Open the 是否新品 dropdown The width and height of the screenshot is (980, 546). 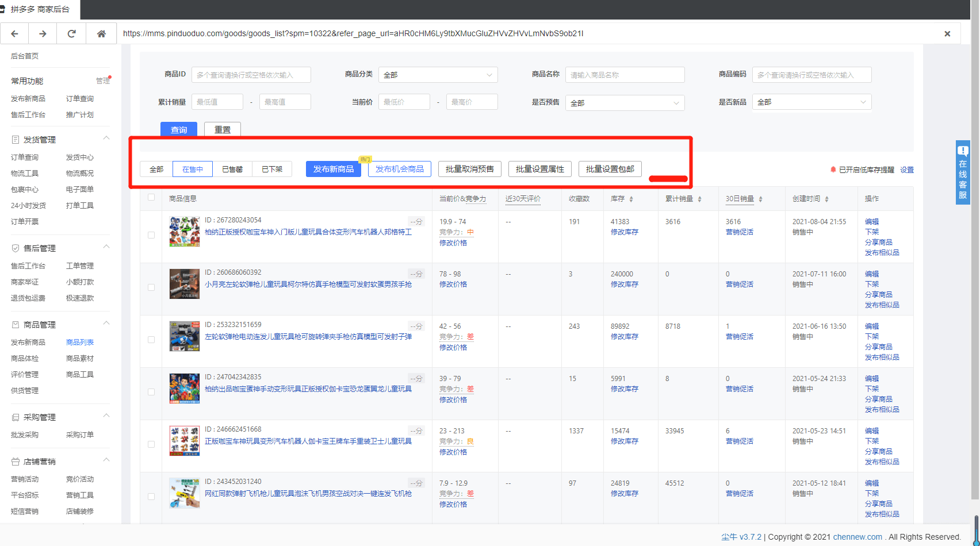(811, 102)
